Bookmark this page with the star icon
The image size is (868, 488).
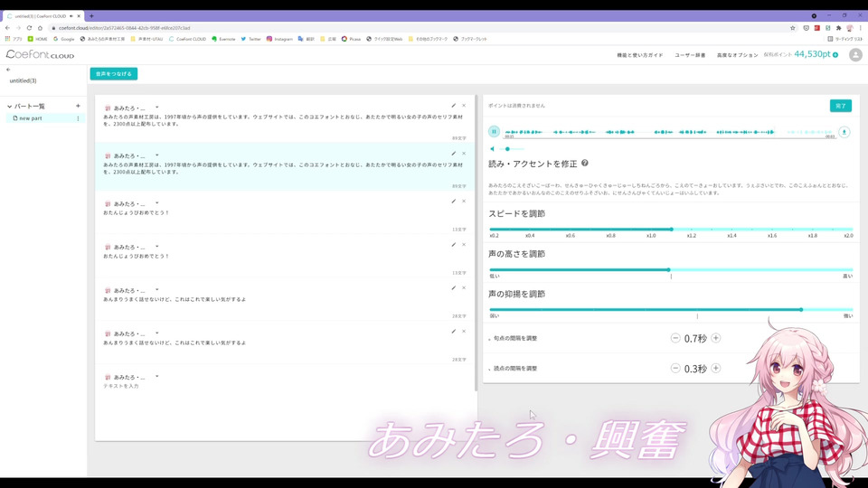point(792,28)
